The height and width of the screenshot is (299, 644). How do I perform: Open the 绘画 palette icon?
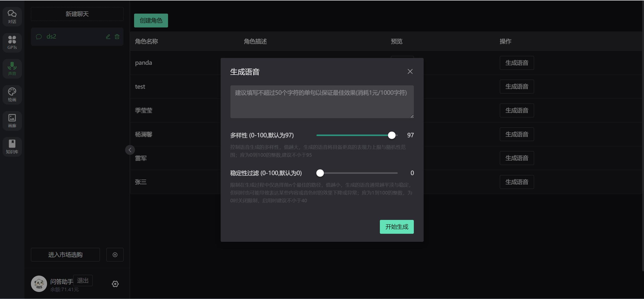pos(12,95)
